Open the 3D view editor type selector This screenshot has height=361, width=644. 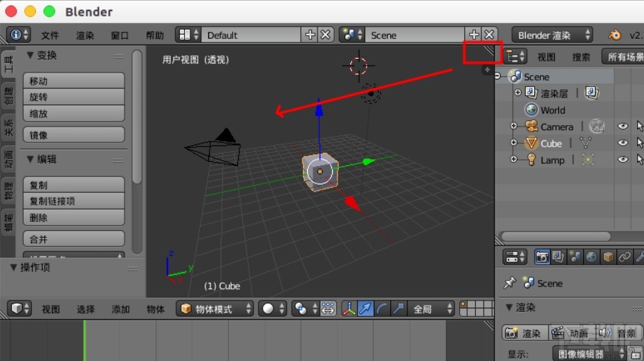(x=19, y=308)
